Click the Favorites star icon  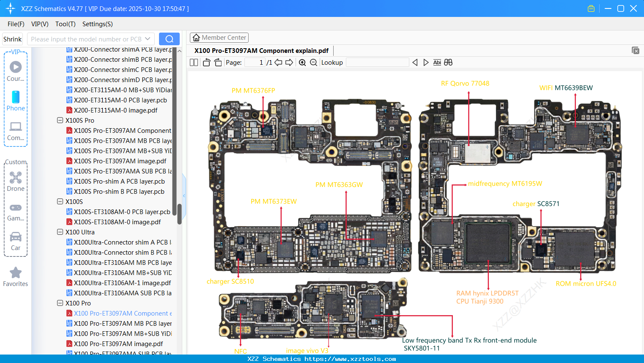pos(16,273)
